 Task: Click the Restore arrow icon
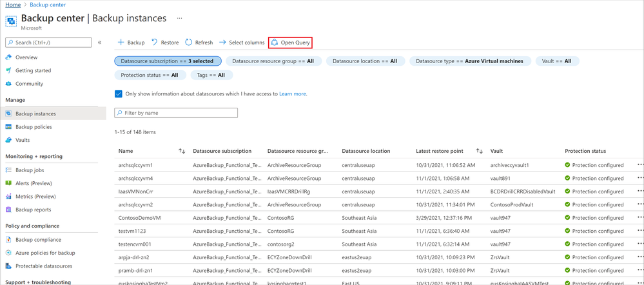(155, 43)
